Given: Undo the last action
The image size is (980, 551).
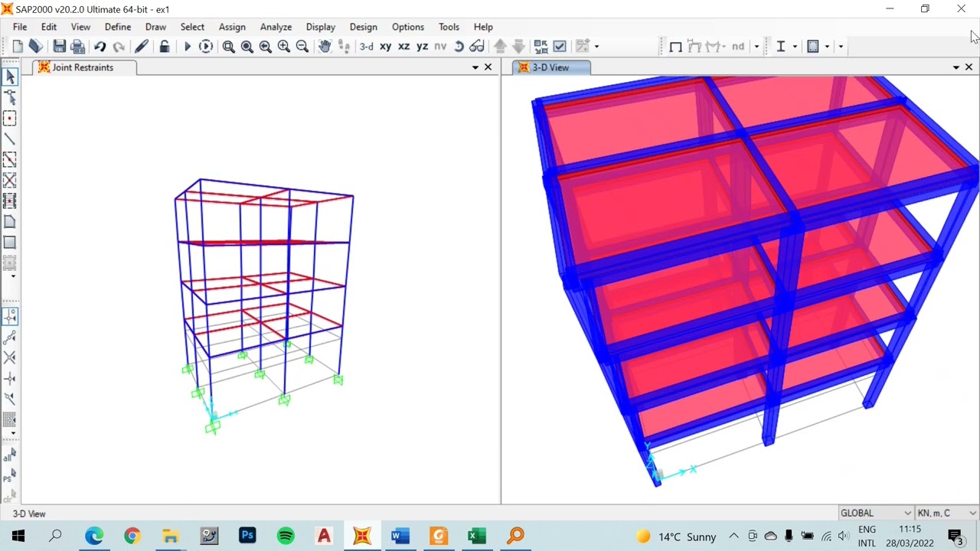Looking at the screenshot, I should [x=100, y=47].
